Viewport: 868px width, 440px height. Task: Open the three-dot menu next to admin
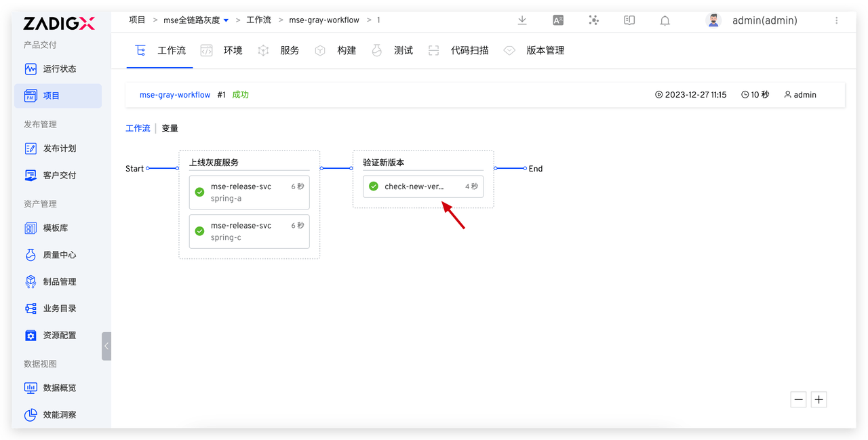[x=836, y=20]
